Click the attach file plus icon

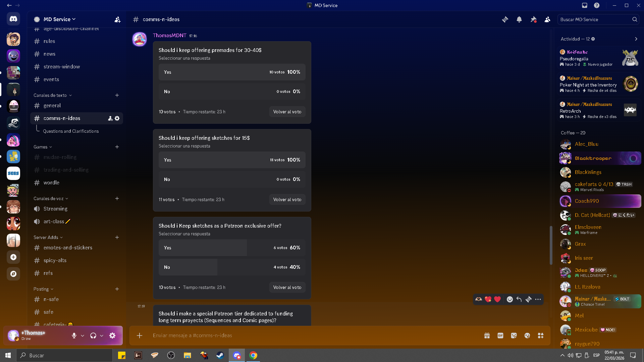click(x=140, y=336)
